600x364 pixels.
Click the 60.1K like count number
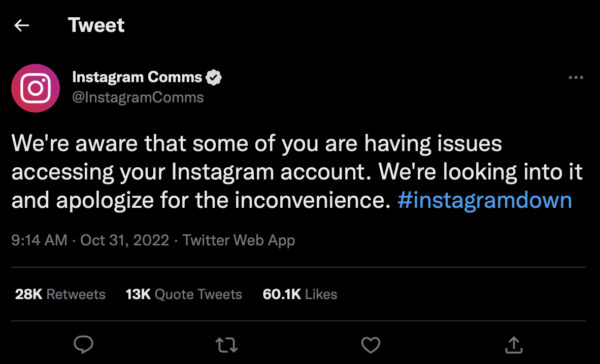pyautogui.click(x=282, y=294)
